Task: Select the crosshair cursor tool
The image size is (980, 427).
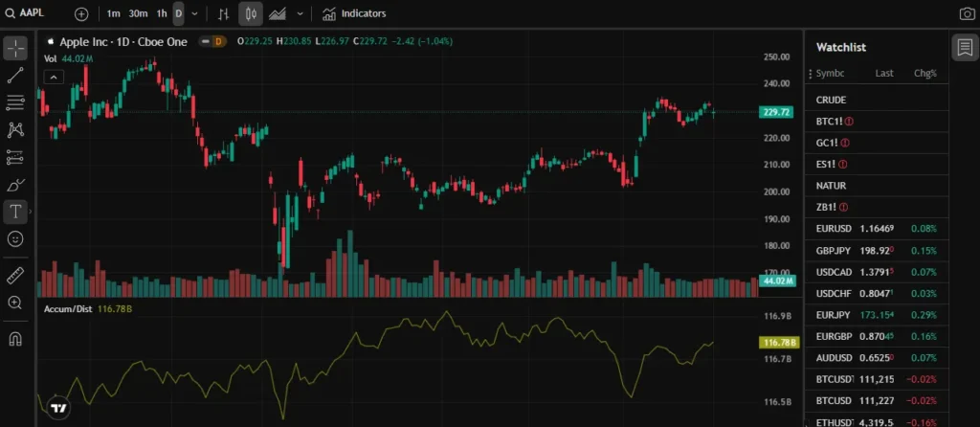Action: (15, 48)
